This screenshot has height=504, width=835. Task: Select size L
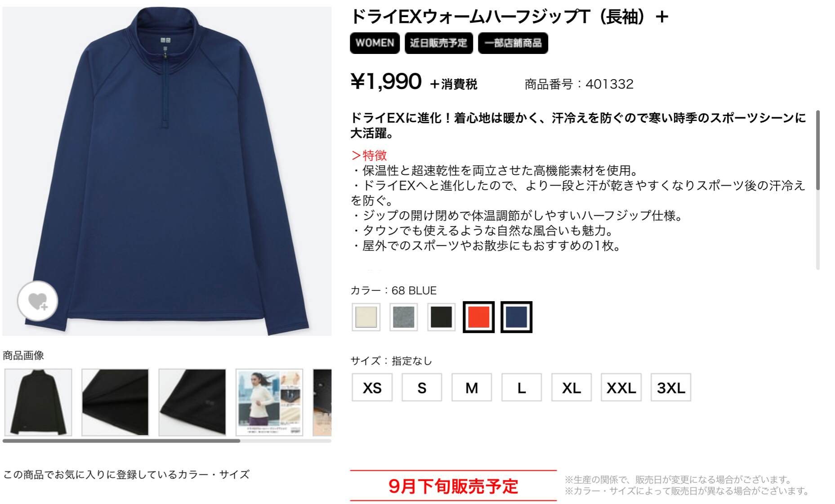(522, 387)
